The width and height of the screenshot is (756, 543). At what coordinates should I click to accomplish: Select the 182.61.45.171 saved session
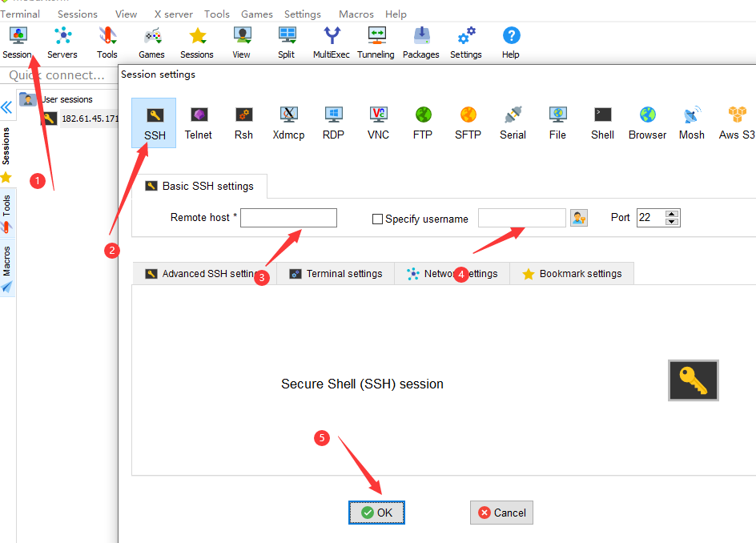click(80, 119)
